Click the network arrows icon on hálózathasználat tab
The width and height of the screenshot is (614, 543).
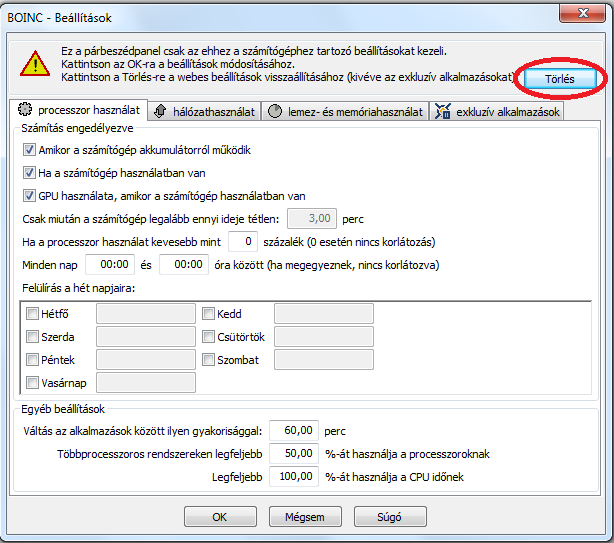[x=160, y=112]
